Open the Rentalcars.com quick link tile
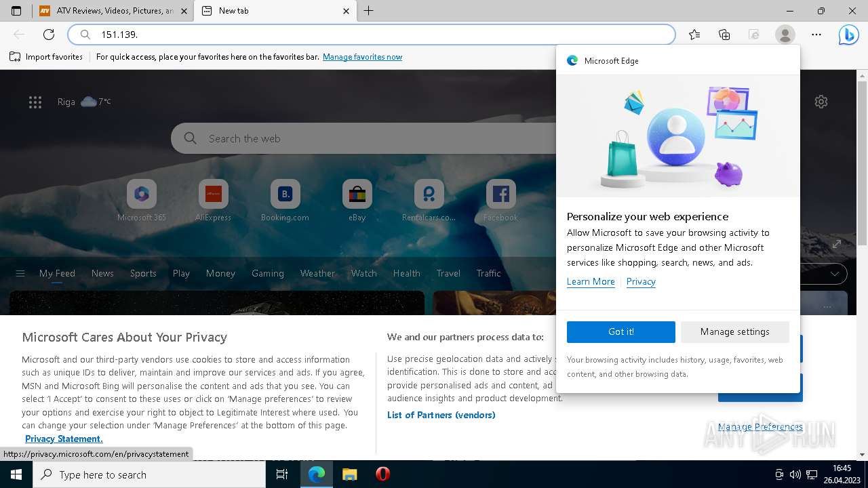868x488 pixels. click(429, 201)
